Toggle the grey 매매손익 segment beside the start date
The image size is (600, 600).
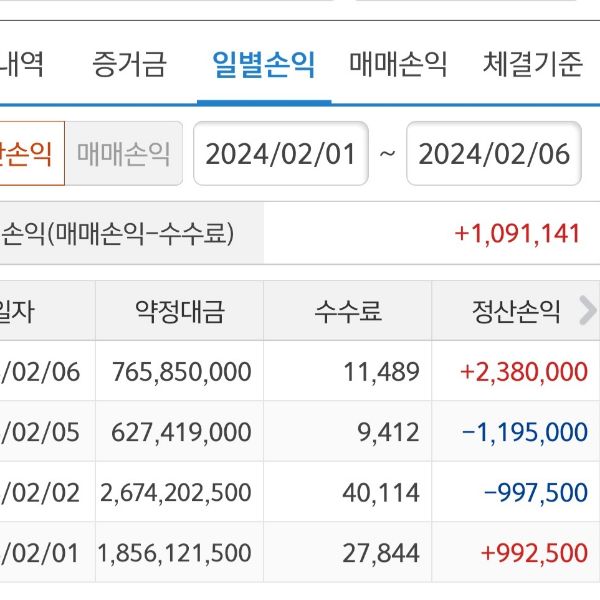[124, 154]
